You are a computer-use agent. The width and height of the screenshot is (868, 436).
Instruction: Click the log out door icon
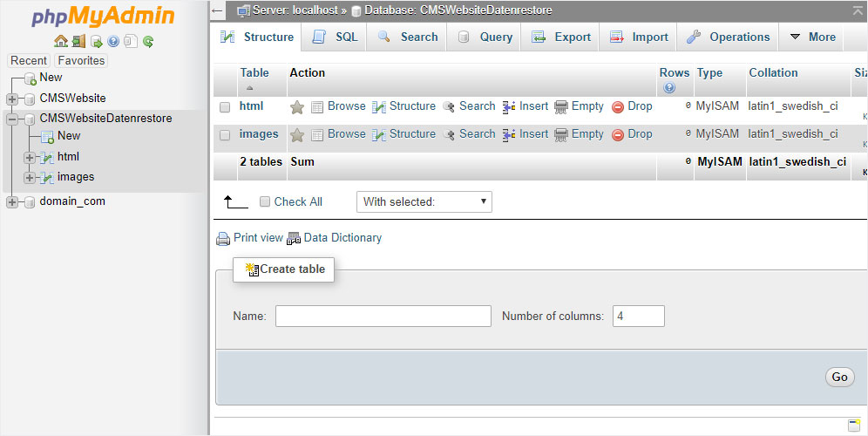(78, 41)
